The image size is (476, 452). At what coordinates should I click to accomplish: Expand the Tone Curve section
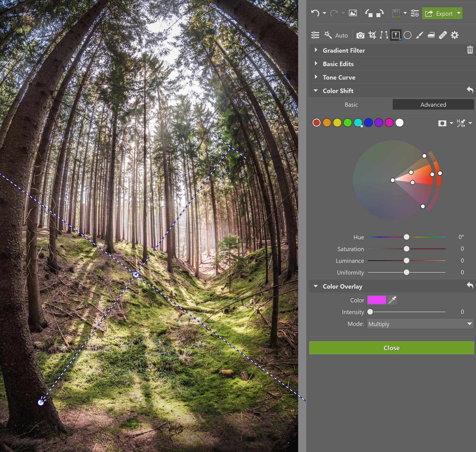pos(316,77)
